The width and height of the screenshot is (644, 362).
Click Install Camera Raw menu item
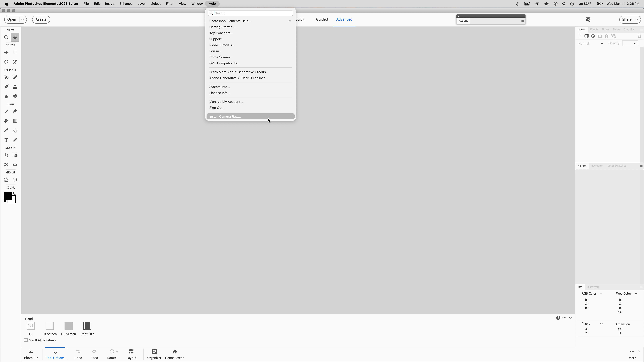[225, 116]
